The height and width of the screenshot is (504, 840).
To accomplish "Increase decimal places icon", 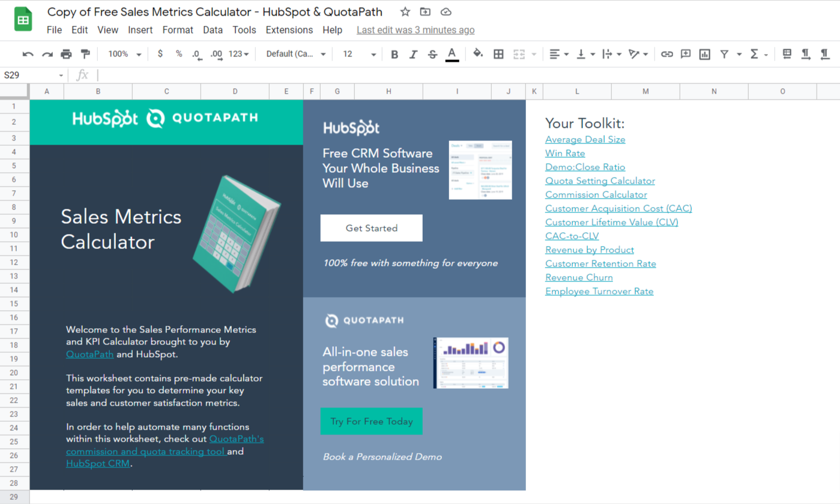I will [x=216, y=54].
